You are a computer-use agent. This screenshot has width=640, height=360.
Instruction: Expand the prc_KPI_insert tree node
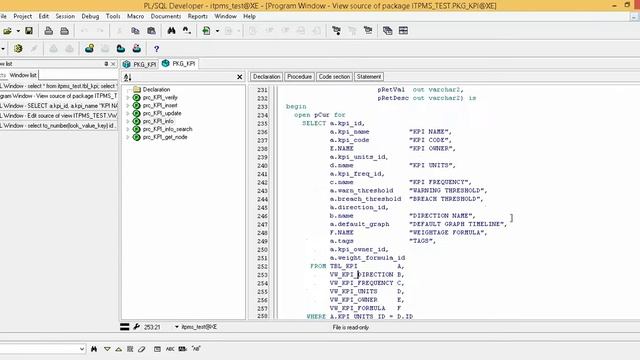128,105
